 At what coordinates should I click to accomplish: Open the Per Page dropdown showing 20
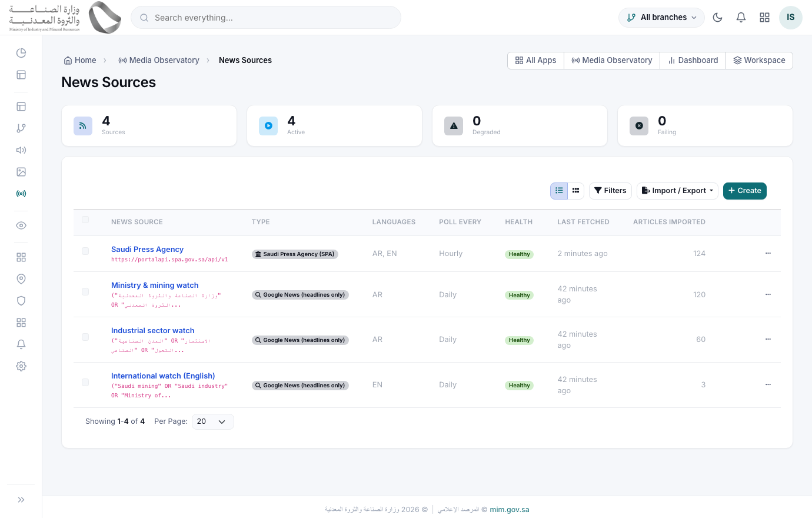click(x=212, y=421)
